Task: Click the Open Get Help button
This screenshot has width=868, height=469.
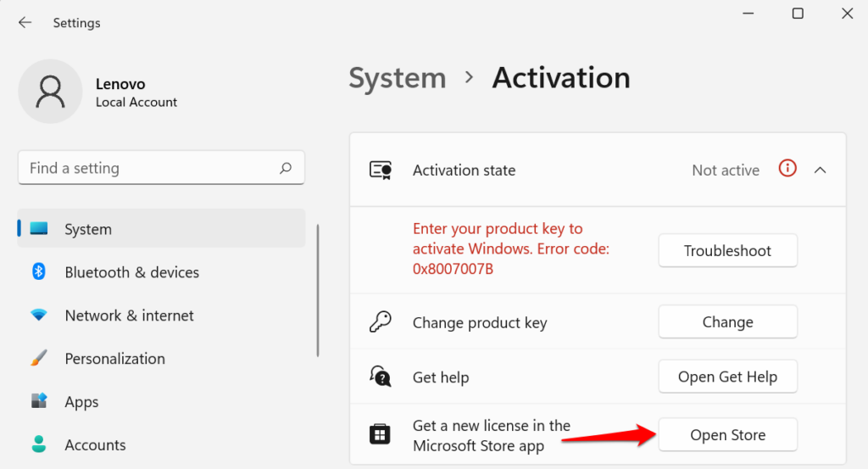Action: 727,377
